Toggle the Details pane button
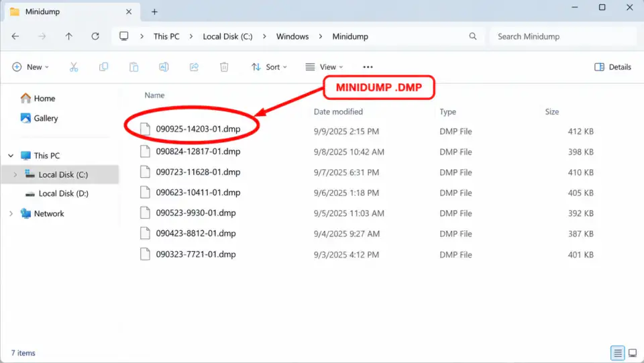Viewport: 644px width, 363px height. 612,67
